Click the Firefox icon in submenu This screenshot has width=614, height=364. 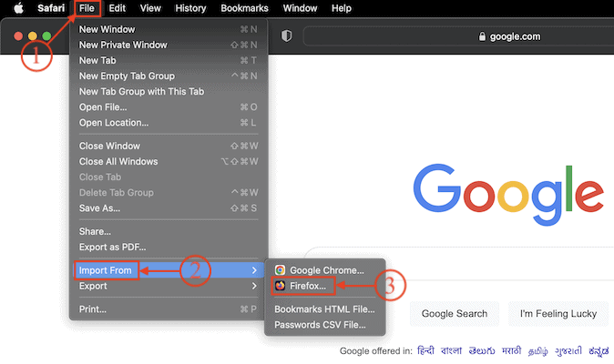280,286
